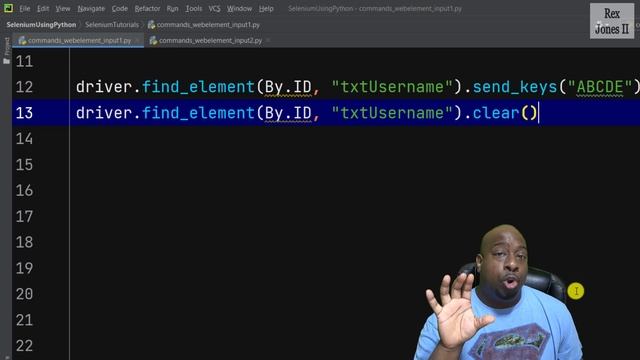Screen dimensions: 640x360
Task: Open the Project tool window
Action: [6, 51]
